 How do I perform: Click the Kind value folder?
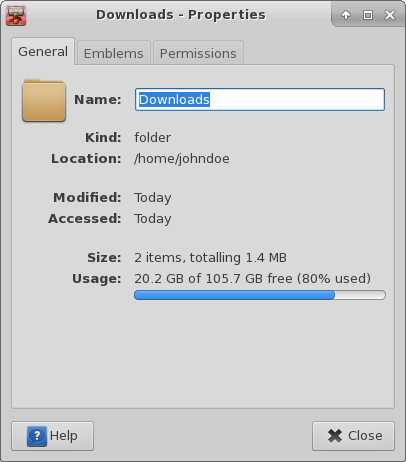coord(153,137)
